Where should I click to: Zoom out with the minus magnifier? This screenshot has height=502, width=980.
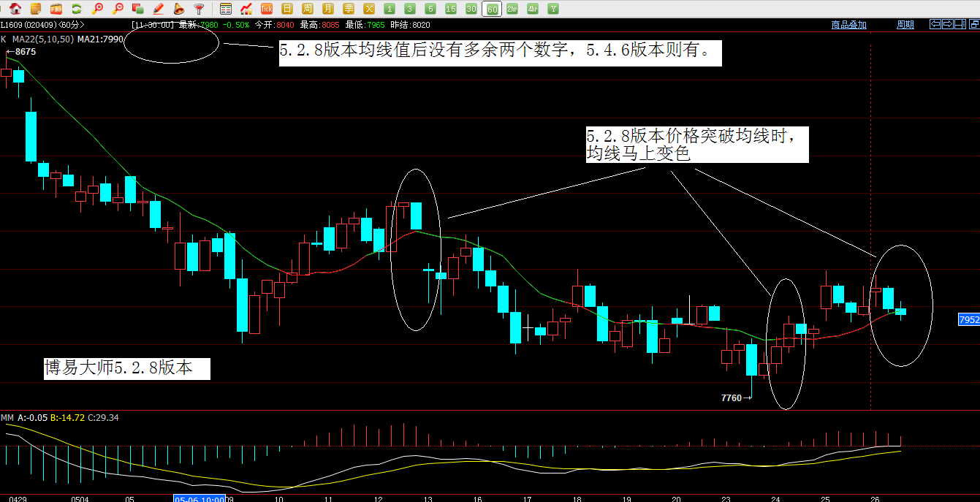tap(118, 9)
